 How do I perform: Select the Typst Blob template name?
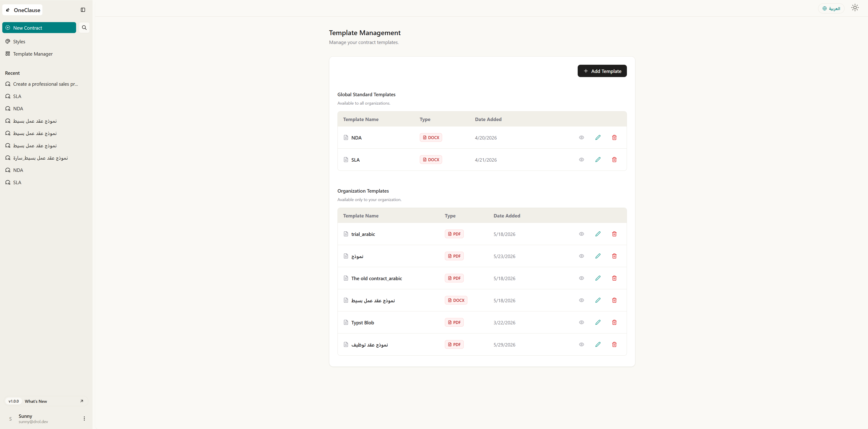(x=363, y=323)
